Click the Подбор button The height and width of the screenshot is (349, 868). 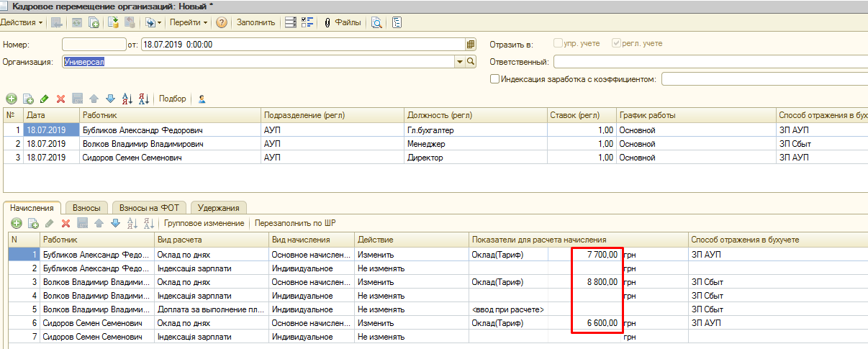click(173, 99)
